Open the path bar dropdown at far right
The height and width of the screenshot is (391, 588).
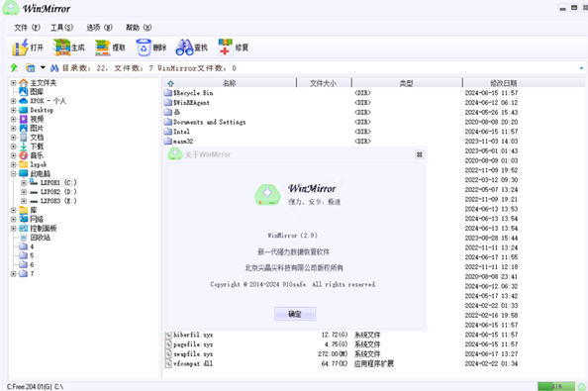point(582,68)
